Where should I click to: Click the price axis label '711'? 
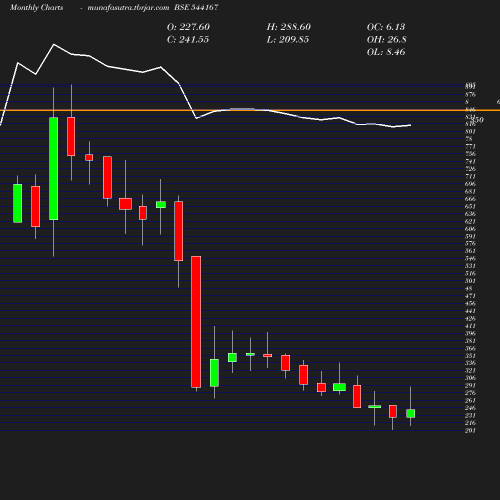pyautogui.click(x=470, y=176)
